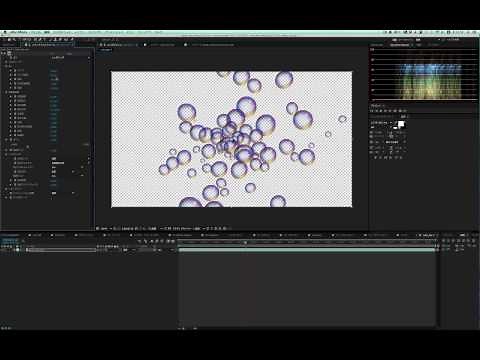Viewport: 480px width, 360px height.
Task: Switch to the active composition viewer tab
Action: (x=118, y=44)
